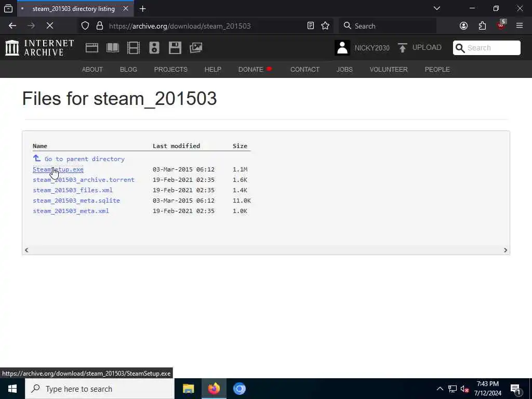Bookmark this page with the star icon
The height and width of the screenshot is (399, 532).
coord(325,26)
